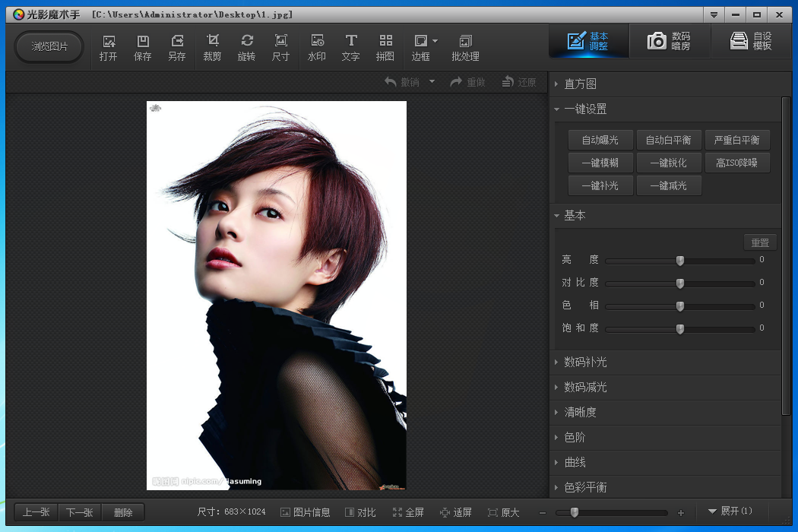The image size is (798, 532).
Task: Click the 一键锐化 (one-click sharpen) button
Action: coord(669,163)
